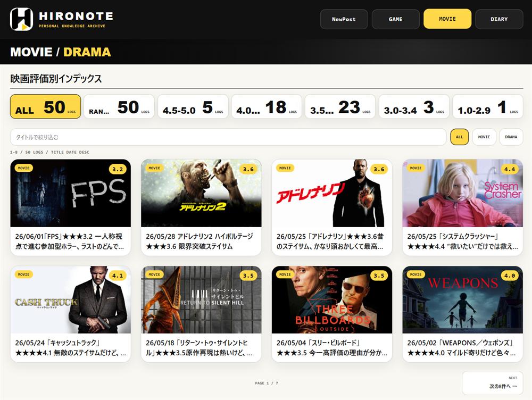Open the Three Billboards thumbnail

pos(332,299)
